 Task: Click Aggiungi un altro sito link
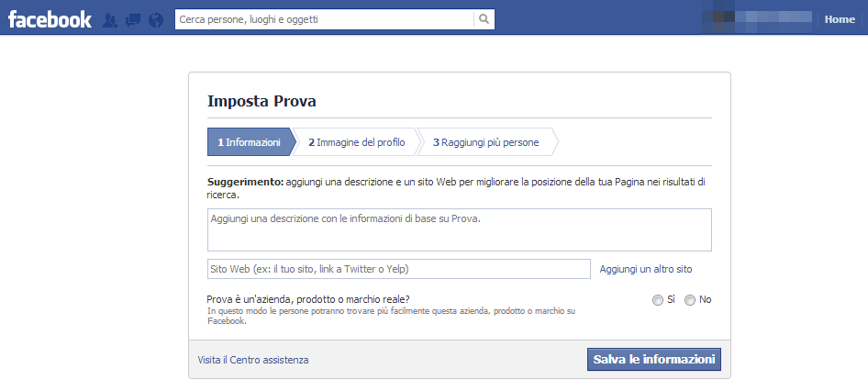coord(645,269)
